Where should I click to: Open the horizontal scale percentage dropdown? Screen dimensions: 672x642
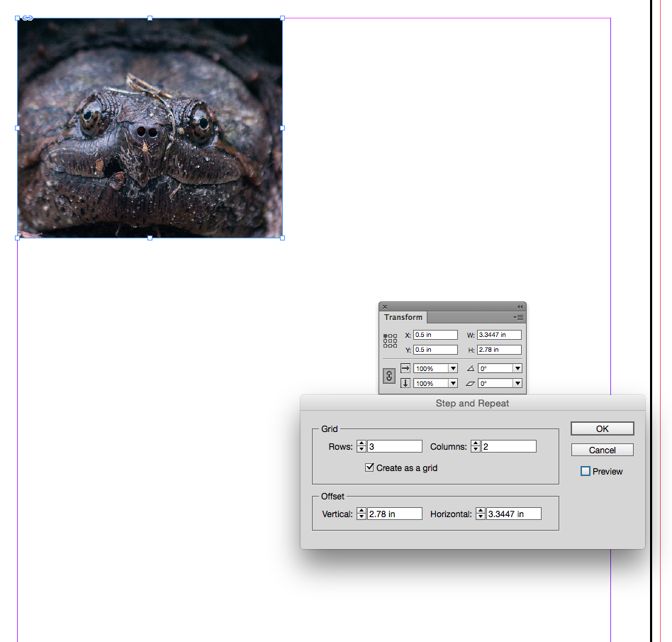pos(453,368)
